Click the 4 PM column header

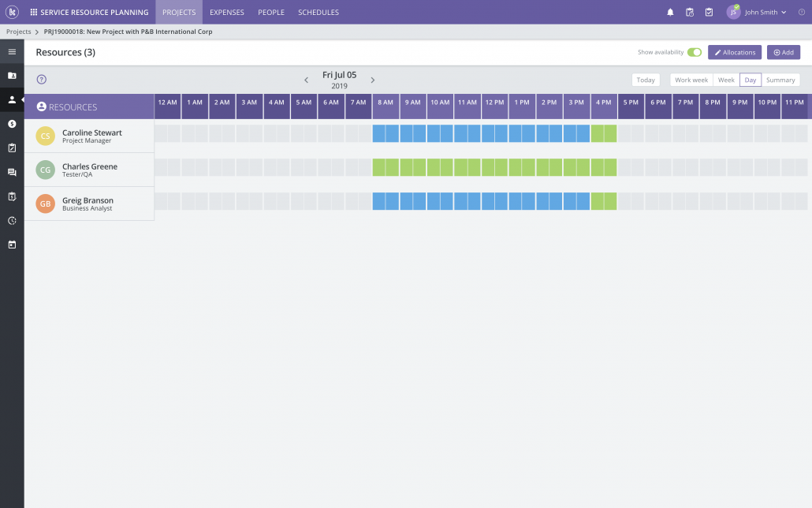pyautogui.click(x=604, y=106)
